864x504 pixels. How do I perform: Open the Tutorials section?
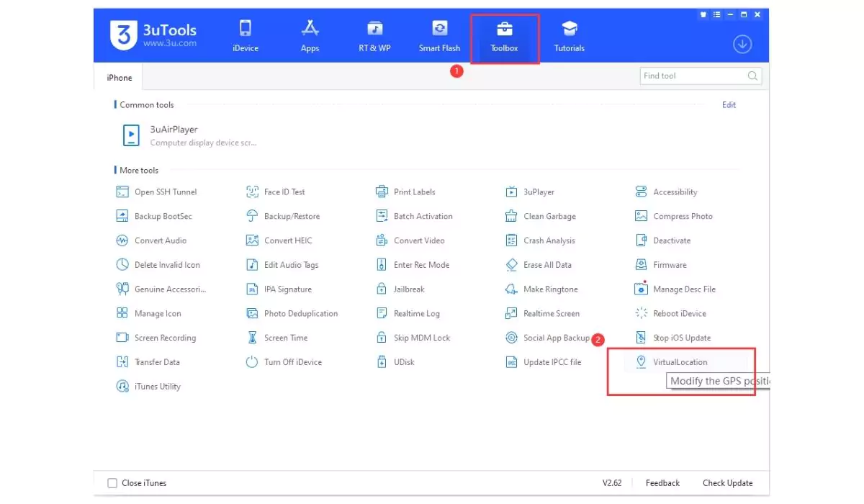tap(569, 35)
